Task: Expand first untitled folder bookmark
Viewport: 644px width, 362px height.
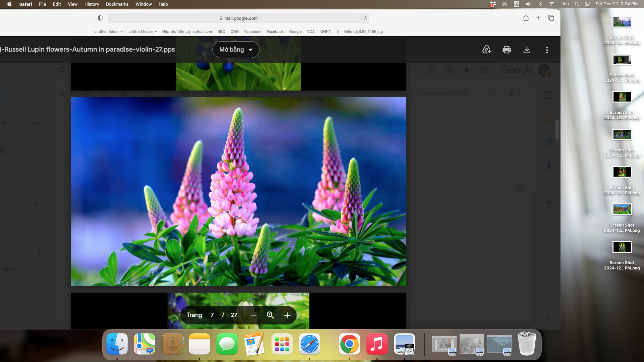Action: 108,32
